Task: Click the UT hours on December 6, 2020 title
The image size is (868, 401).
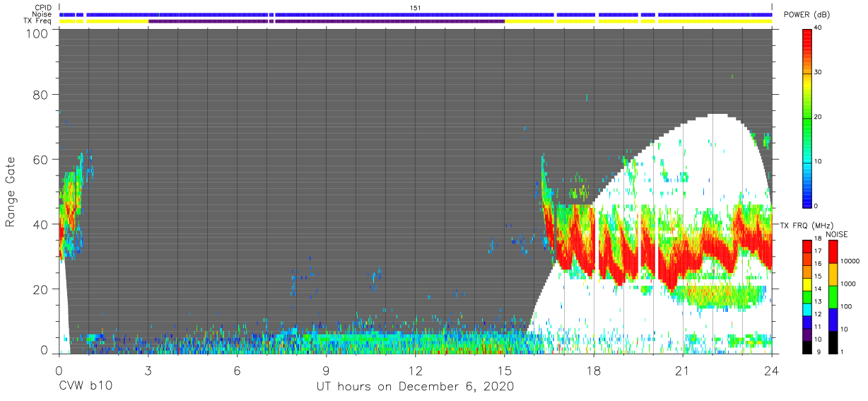Action: pos(415,387)
